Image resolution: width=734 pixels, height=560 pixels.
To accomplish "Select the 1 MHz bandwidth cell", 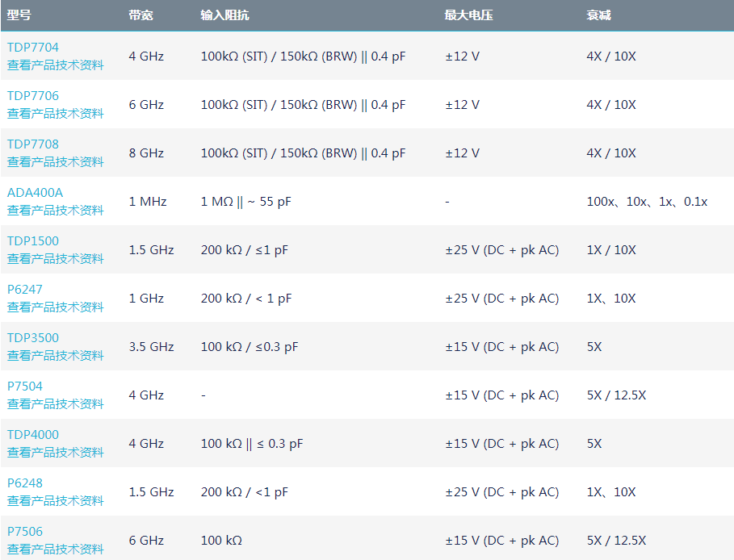I will [x=148, y=202].
